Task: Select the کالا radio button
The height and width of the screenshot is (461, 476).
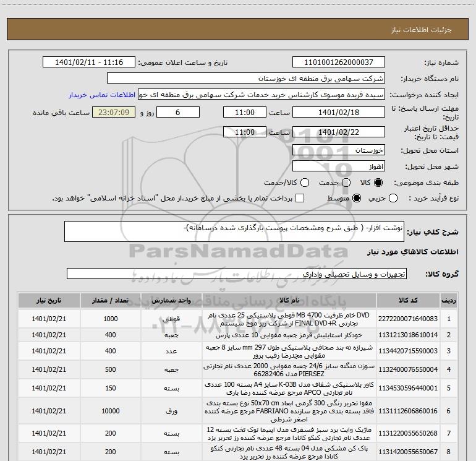Action: (x=378, y=183)
